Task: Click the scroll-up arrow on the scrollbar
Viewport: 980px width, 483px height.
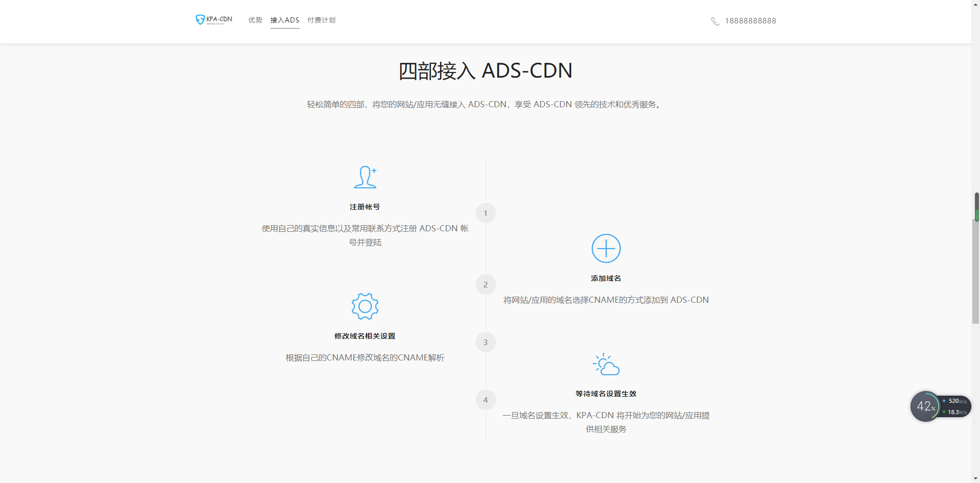Action: pyautogui.click(x=975, y=4)
